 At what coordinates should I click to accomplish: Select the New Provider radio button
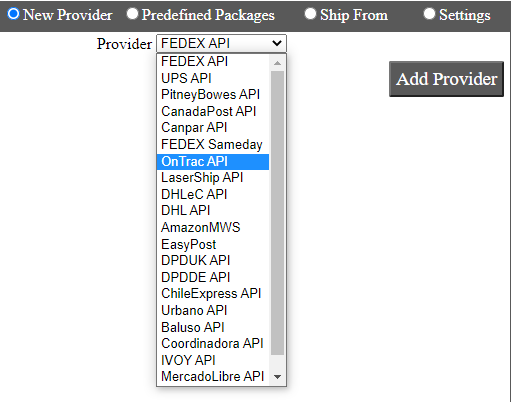tap(14, 14)
